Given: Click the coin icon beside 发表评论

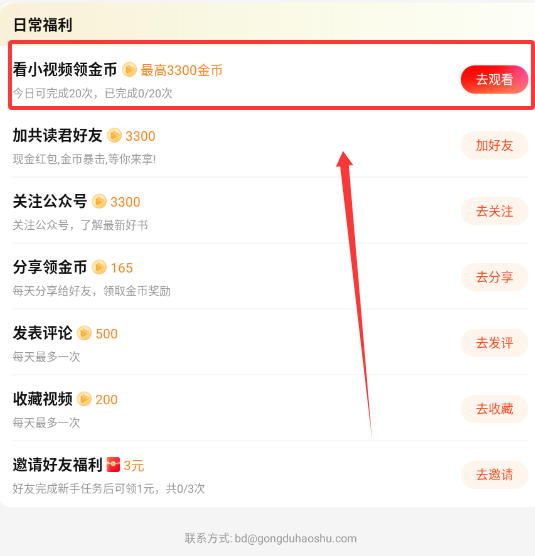Looking at the screenshot, I should click(84, 333).
